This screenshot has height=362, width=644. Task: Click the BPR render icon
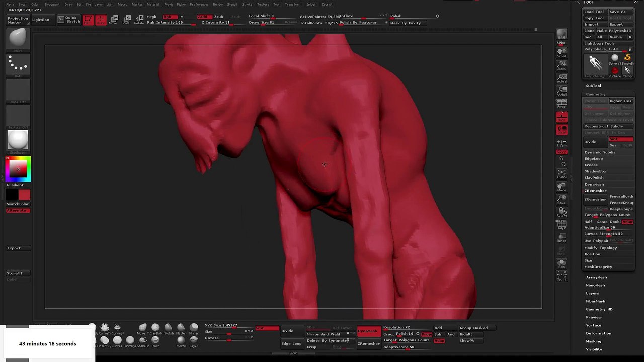561,34
